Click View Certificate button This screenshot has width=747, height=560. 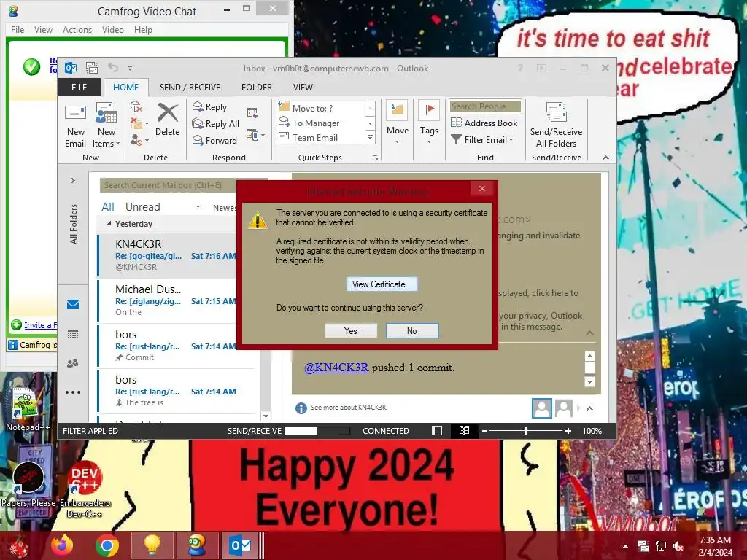pyautogui.click(x=382, y=284)
